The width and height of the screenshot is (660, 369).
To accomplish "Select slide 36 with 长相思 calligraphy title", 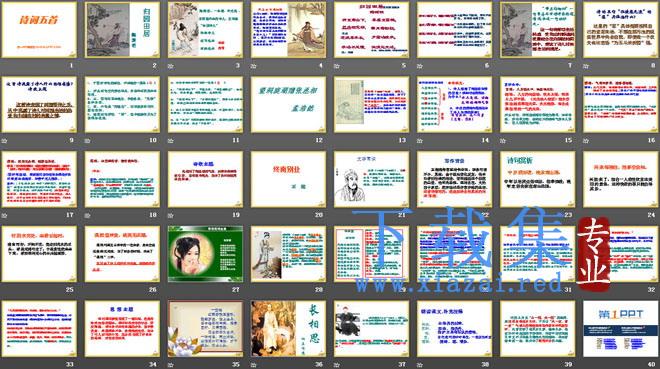I will click(288, 329).
